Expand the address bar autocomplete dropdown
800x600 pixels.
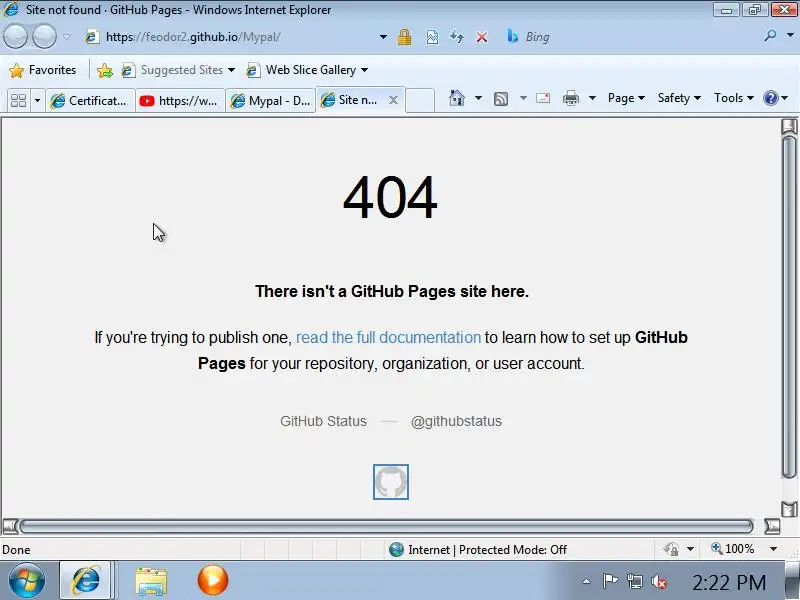click(x=383, y=37)
